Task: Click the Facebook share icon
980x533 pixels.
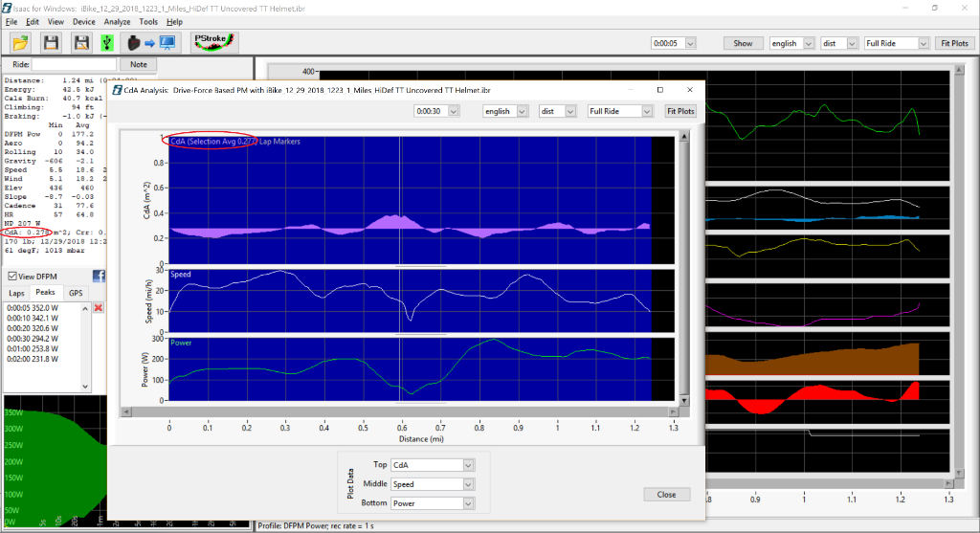Action: [x=99, y=277]
